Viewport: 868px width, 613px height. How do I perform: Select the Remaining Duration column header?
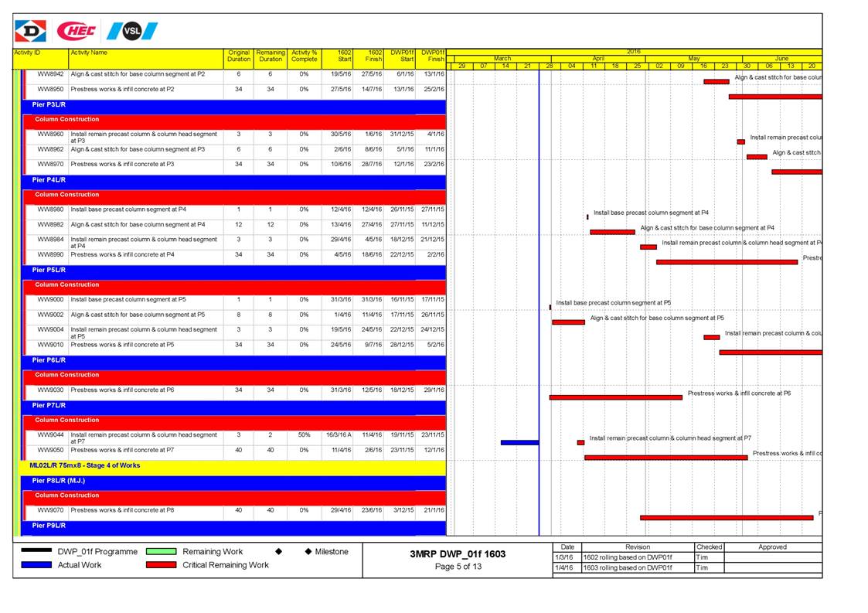(x=271, y=59)
